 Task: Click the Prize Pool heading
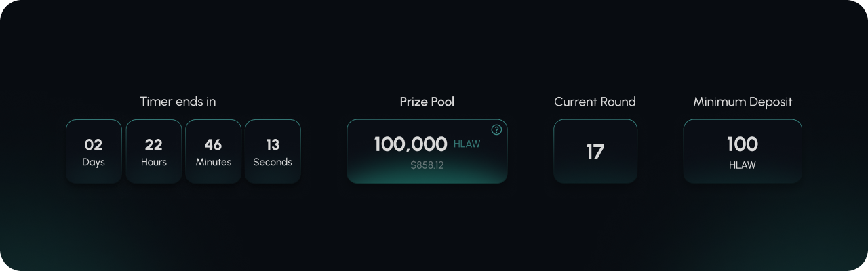[427, 102]
